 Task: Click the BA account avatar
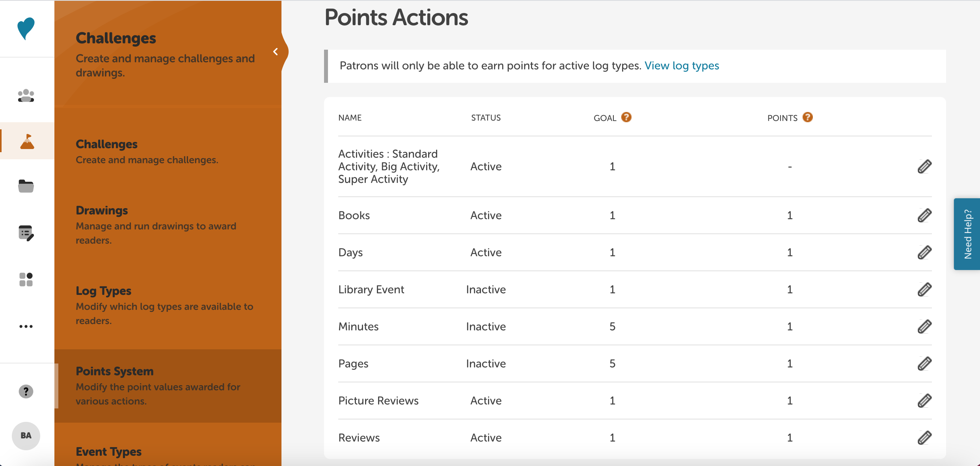pyautogui.click(x=25, y=435)
